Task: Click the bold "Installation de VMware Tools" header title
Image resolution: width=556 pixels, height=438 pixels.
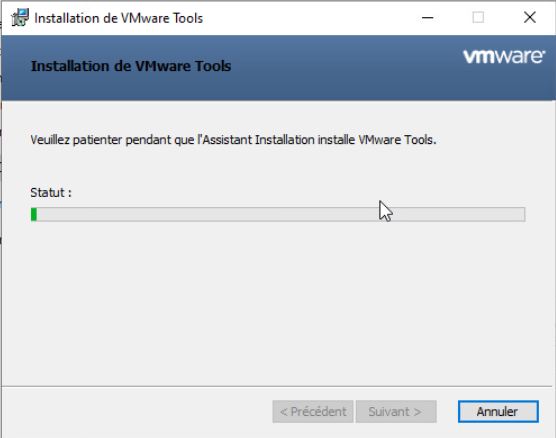Action: tap(131, 66)
